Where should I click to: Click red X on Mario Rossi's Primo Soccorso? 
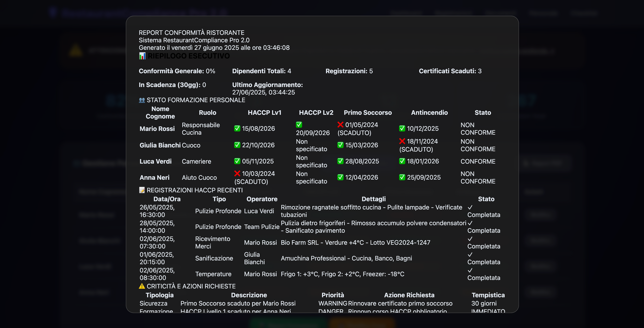click(340, 125)
